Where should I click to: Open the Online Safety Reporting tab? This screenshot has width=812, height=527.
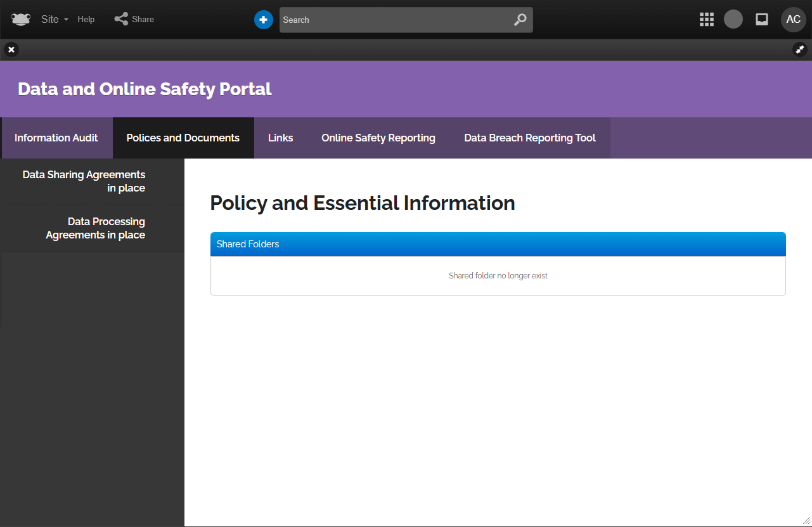[x=378, y=138]
